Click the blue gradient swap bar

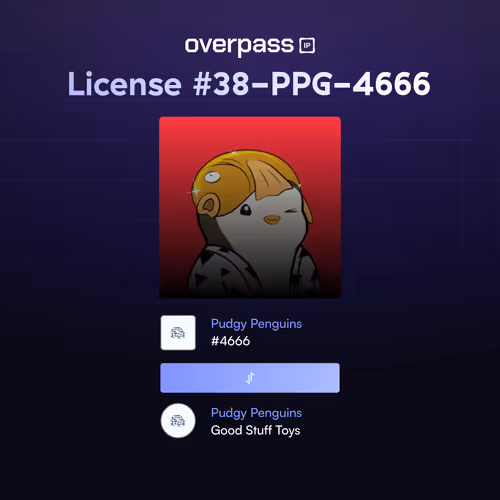[250, 378]
